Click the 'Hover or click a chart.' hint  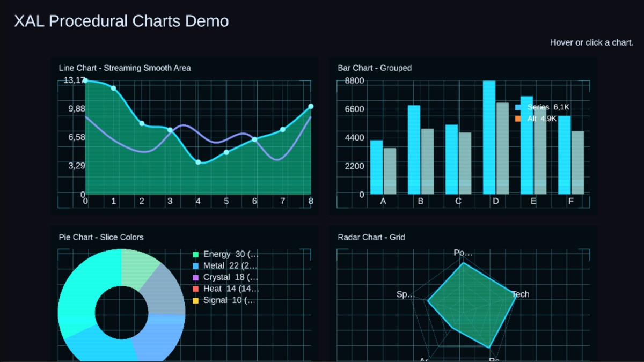[x=591, y=42]
